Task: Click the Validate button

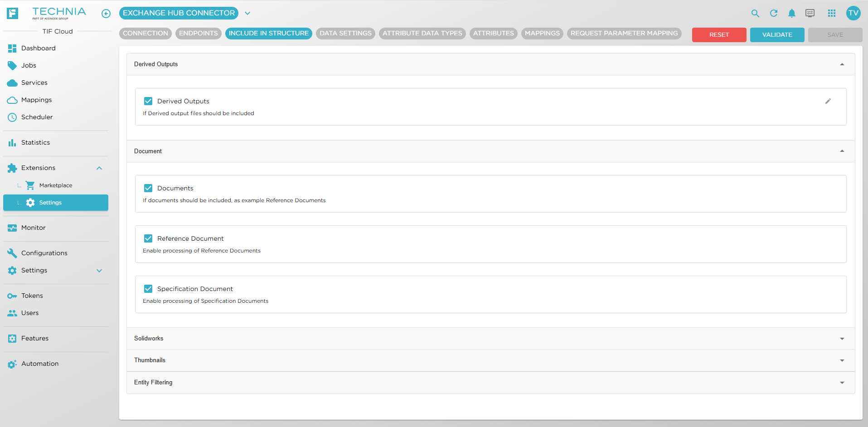Action: (777, 35)
